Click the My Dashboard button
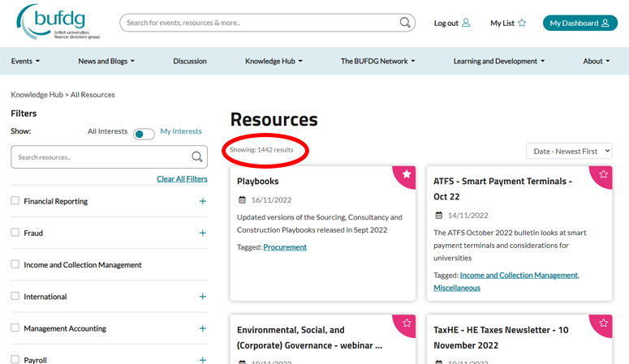Image resolution: width=629 pixels, height=364 pixels. 579,23
